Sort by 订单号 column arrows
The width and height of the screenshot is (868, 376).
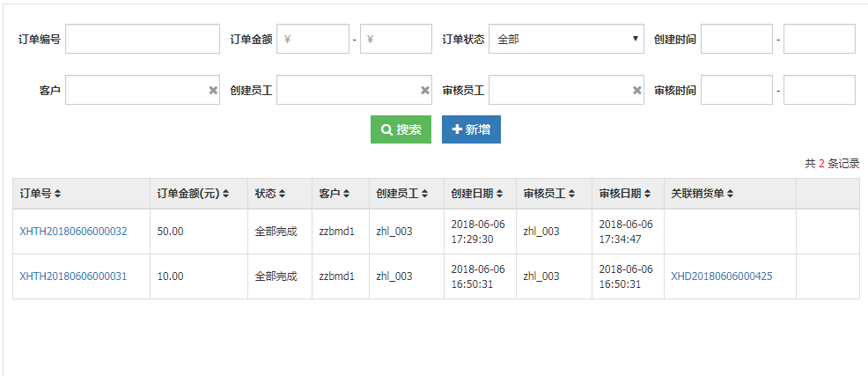pyautogui.click(x=57, y=194)
